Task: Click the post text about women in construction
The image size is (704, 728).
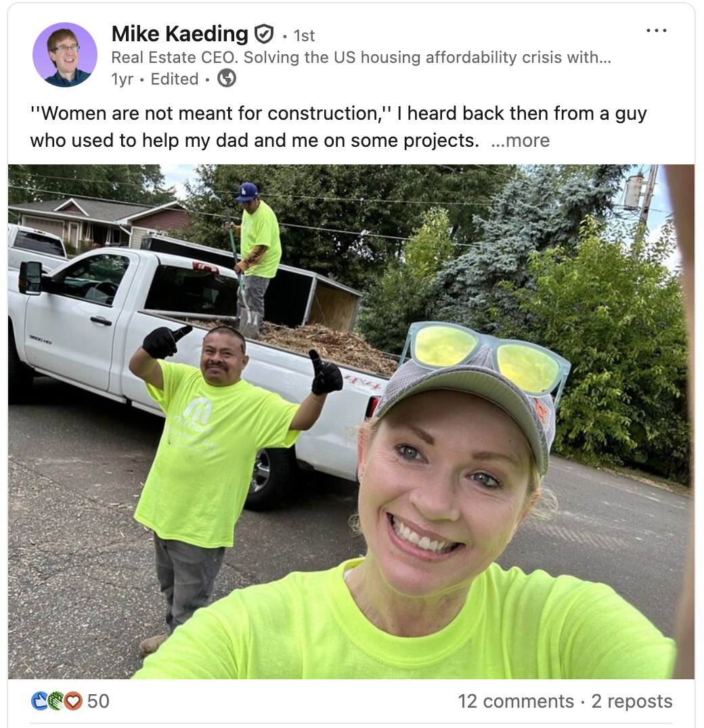Action: click(338, 127)
